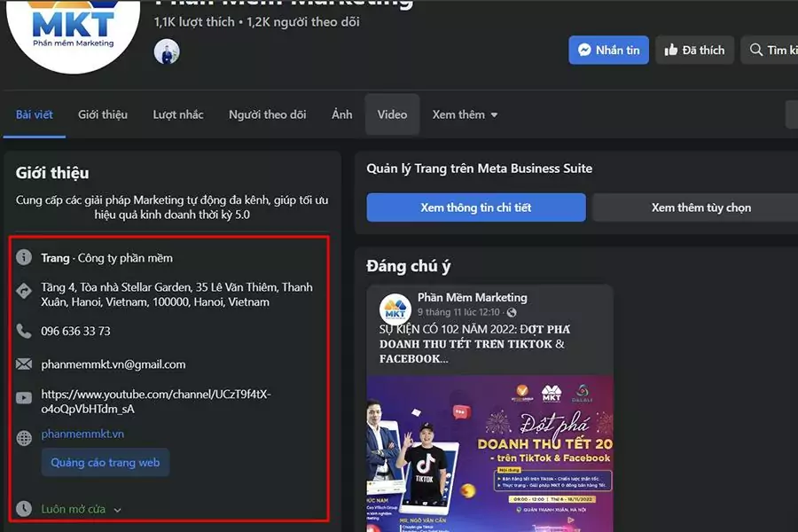The image size is (798, 532).
Task: Click the address direction icon
Action: coord(24,291)
